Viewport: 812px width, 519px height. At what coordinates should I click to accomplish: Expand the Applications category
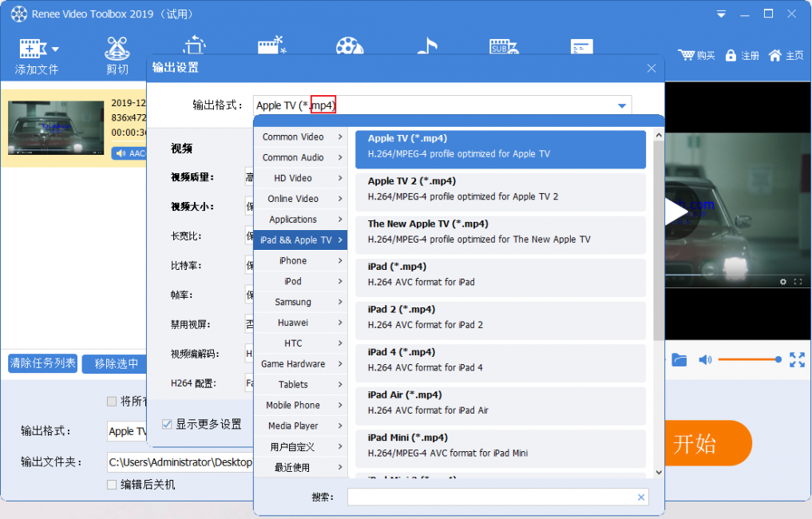(300, 220)
